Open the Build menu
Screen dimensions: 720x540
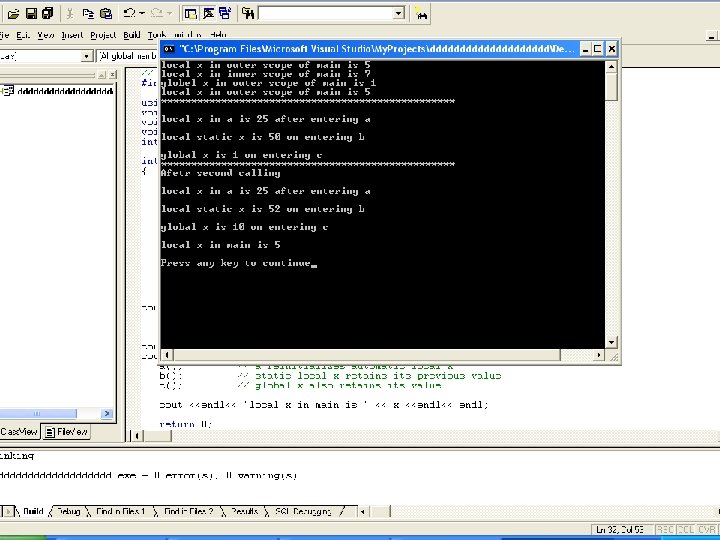pyautogui.click(x=132, y=35)
